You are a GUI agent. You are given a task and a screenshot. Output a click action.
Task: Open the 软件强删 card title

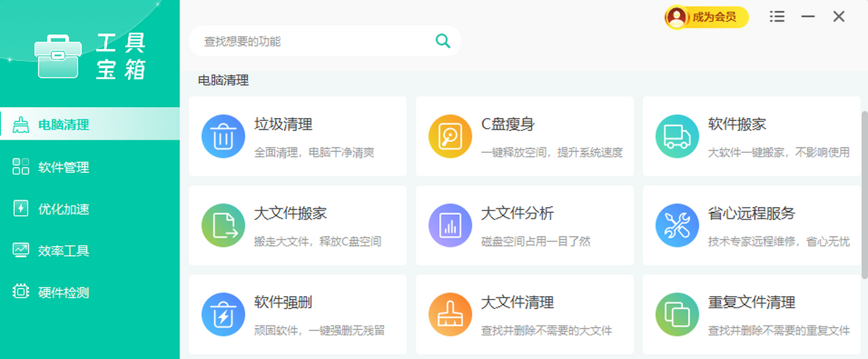tap(284, 303)
